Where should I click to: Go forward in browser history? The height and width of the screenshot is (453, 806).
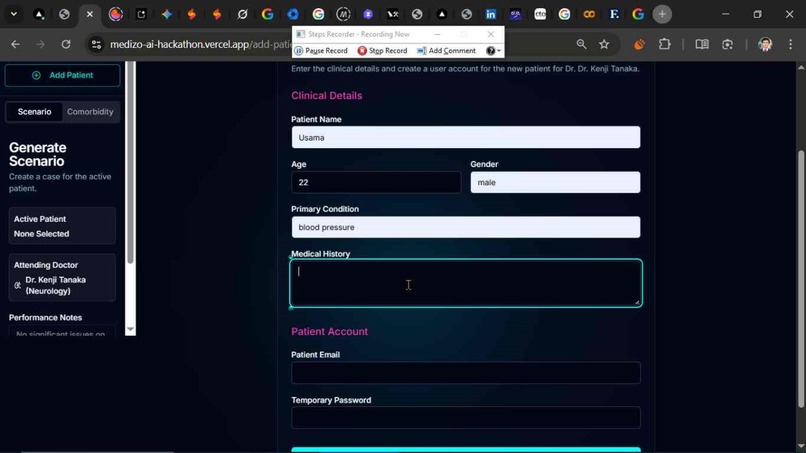tap(41, 44)
